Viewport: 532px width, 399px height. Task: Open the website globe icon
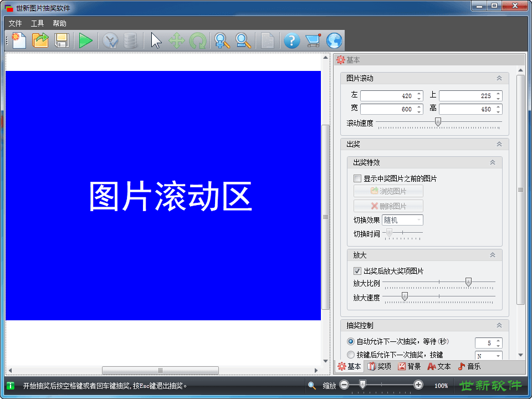click(x=334, y=40)
